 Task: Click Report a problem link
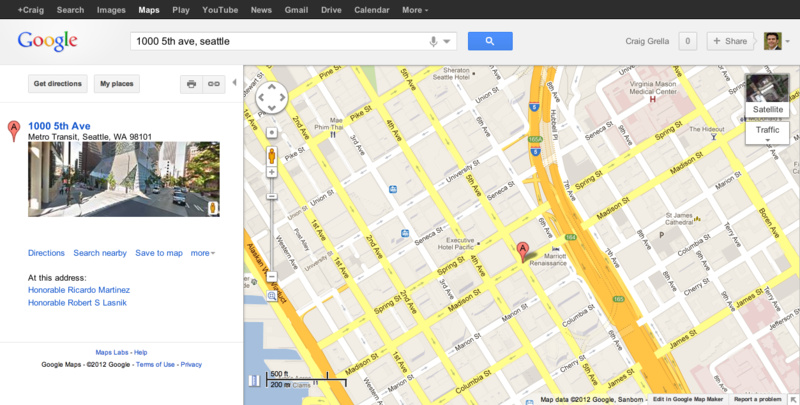pyautogui.click(x=758, y=399)
